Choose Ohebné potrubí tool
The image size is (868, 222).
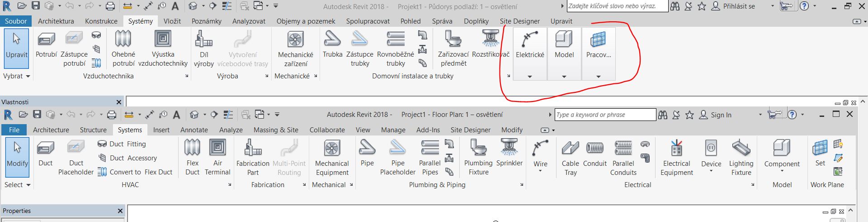[123, 49]
